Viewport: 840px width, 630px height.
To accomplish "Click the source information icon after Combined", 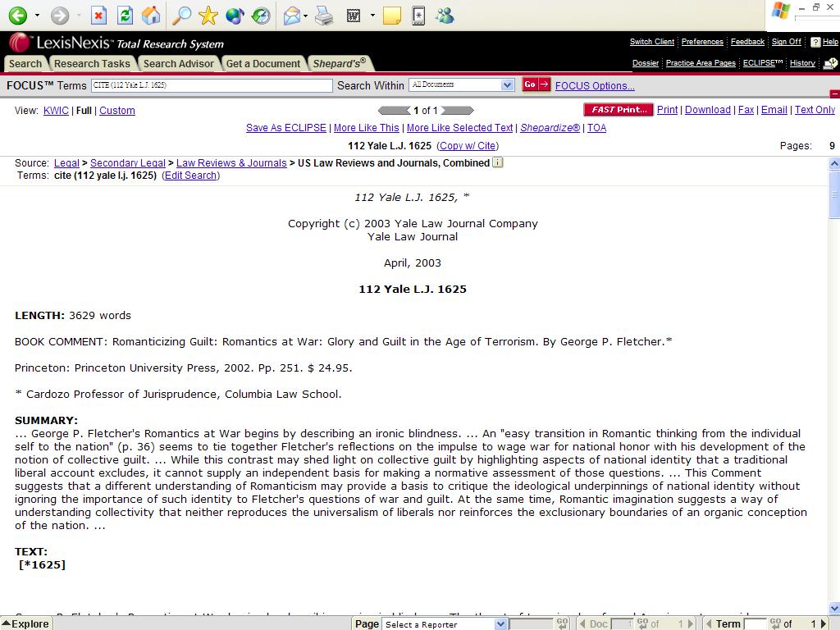I will (x=498, y=162).
